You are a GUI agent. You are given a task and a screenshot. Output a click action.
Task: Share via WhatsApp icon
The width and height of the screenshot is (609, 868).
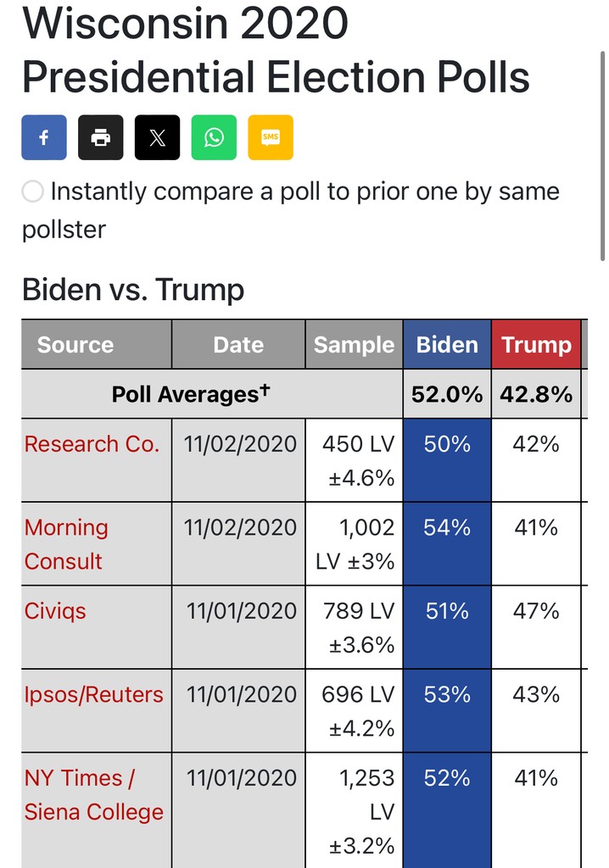tap(214, 137)
